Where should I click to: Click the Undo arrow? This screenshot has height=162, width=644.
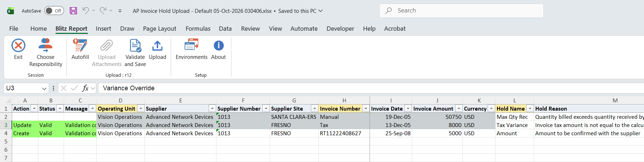pyautogui.click(x=86, y=11)
